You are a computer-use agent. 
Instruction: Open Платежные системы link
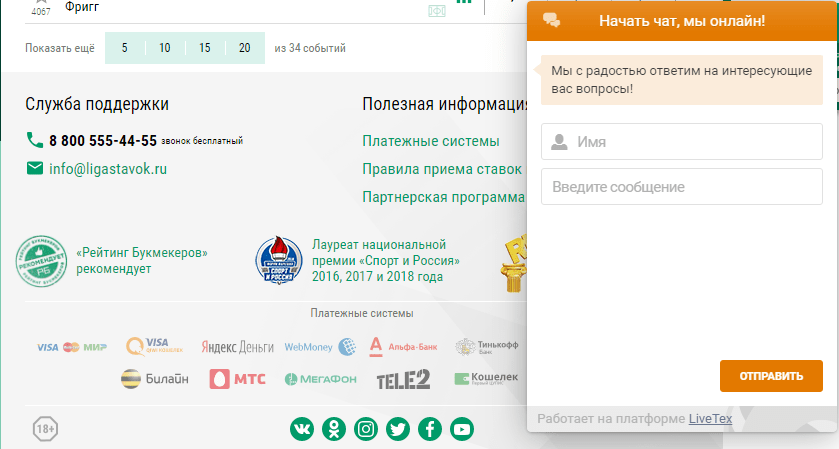tap(431, 141)
